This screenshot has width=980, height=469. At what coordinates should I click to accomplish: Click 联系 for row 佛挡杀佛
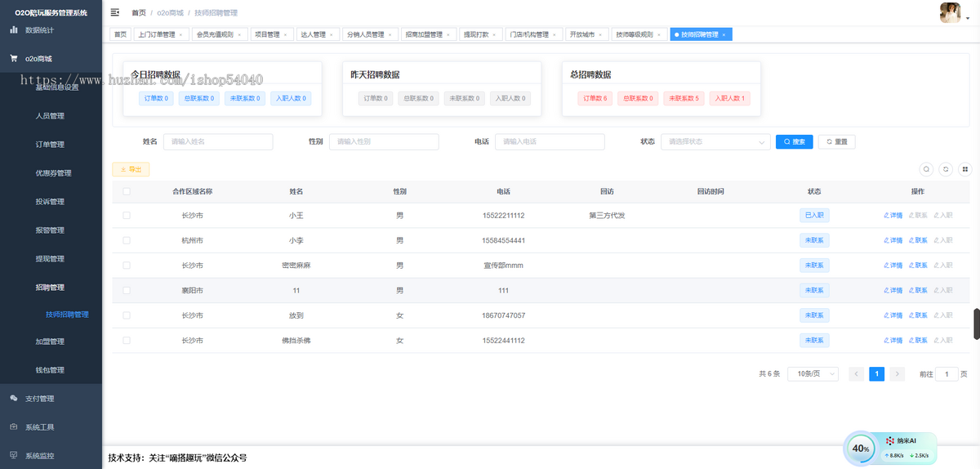click(917, 340)
